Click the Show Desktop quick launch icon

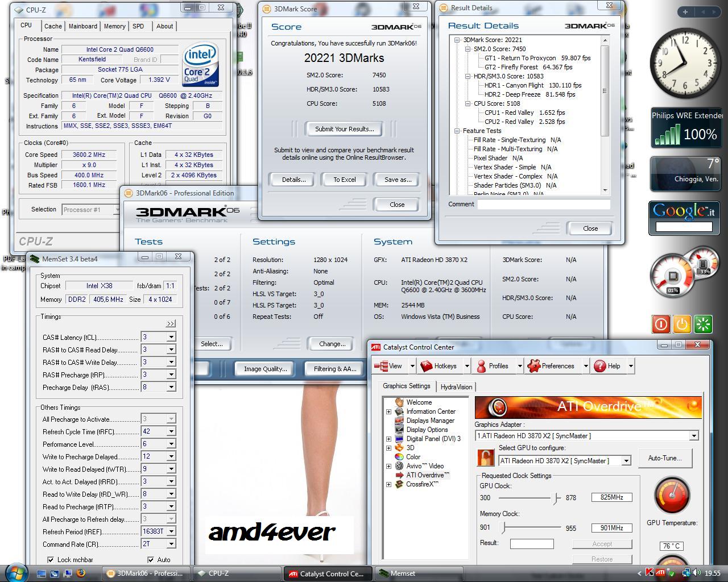[42, 573]
